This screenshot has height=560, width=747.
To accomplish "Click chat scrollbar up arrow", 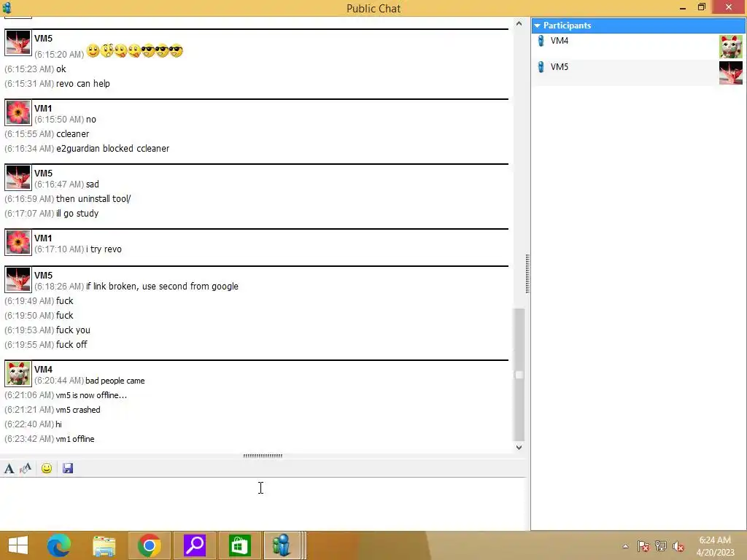I will point(519,23).
